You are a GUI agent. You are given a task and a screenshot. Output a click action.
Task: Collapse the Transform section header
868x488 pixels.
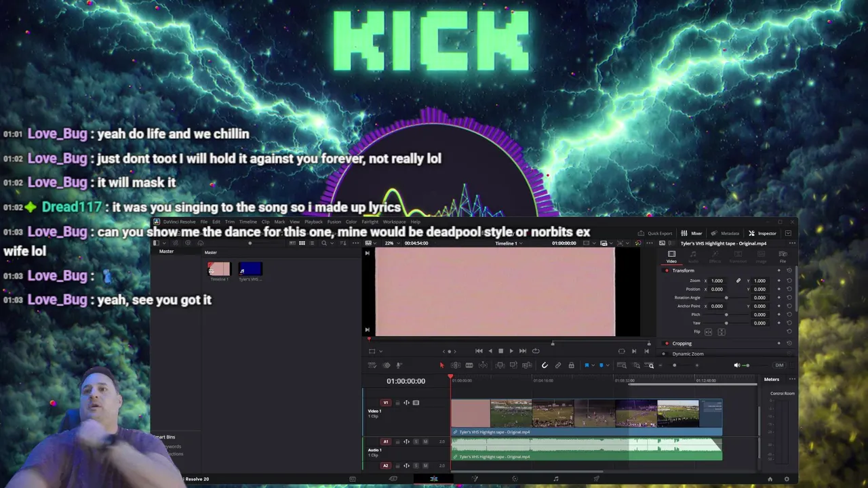tap(683, 270)
